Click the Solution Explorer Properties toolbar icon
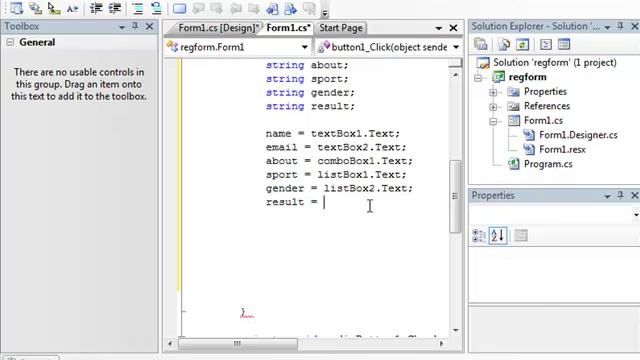The height and width of the screenshot is (360, 640). coord(481,44)
